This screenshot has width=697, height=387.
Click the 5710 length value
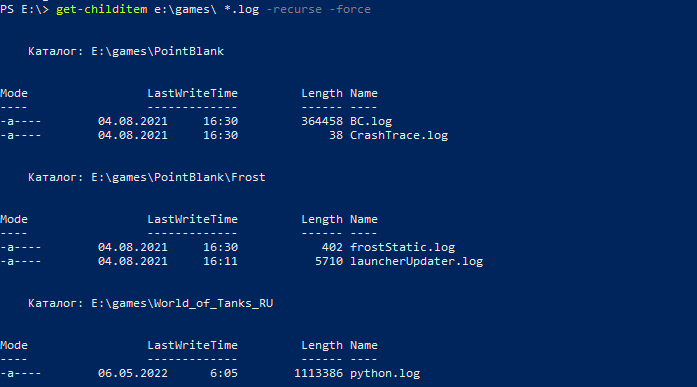tap(329, 262)
